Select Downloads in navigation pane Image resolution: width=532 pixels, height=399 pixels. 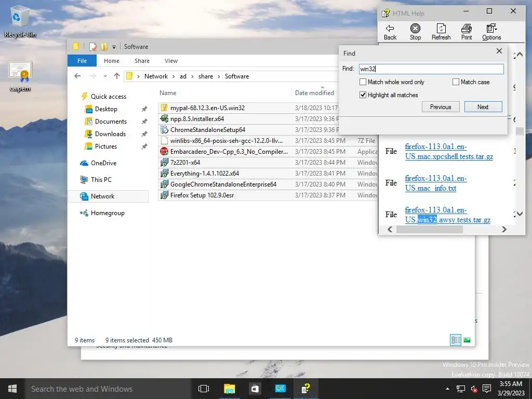pyautogui.click(x=110, y=134)
